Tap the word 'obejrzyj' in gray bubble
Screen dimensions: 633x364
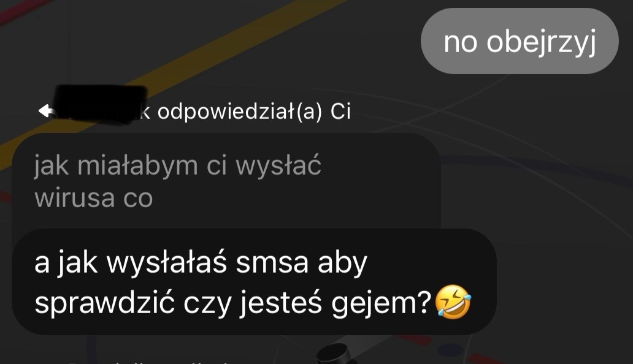click(542, 42)
